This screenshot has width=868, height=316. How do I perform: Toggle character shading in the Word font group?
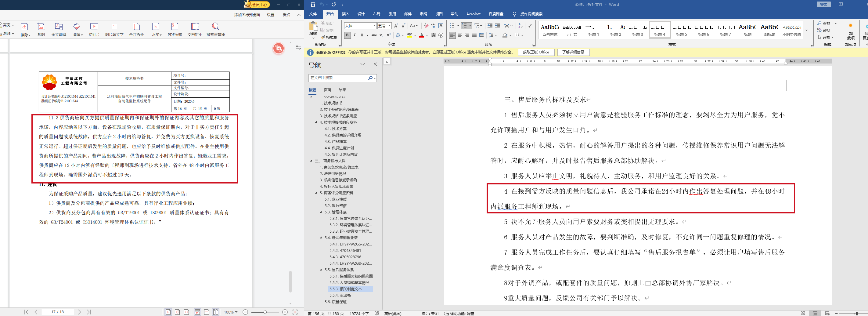pyautogui.click(x=434, y=35)
